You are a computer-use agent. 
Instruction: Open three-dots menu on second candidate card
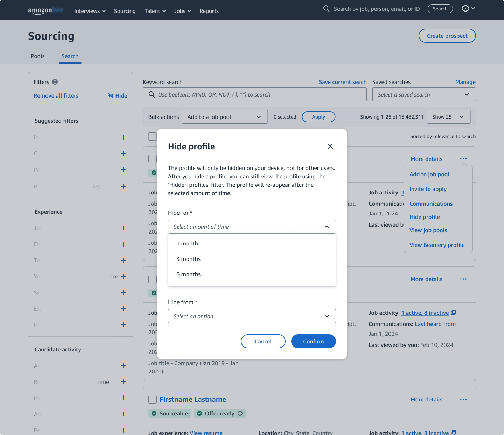pyautogui.click(x=463, y=279)
